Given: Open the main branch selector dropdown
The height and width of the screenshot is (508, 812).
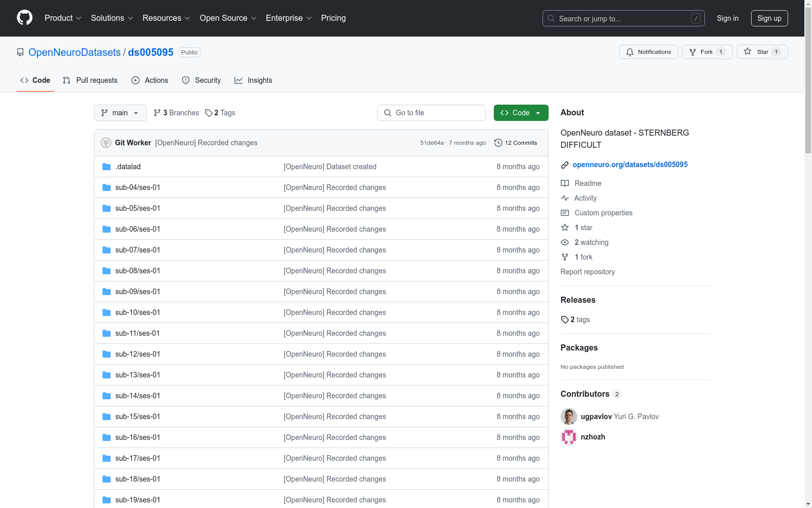Looking at the screenshot, I should pyautogui.click(x=120, y=113).
